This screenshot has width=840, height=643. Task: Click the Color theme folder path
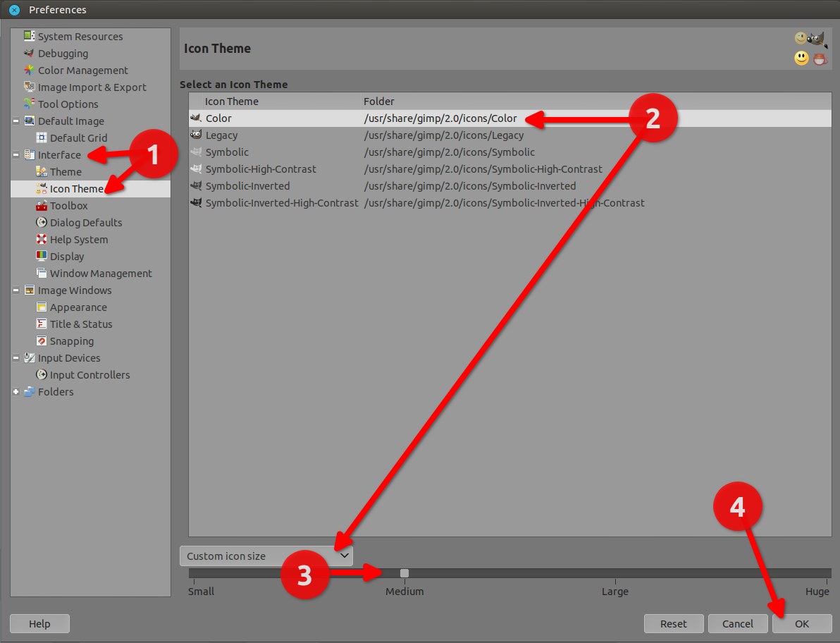pyautogui.click(x=440, y=118)
